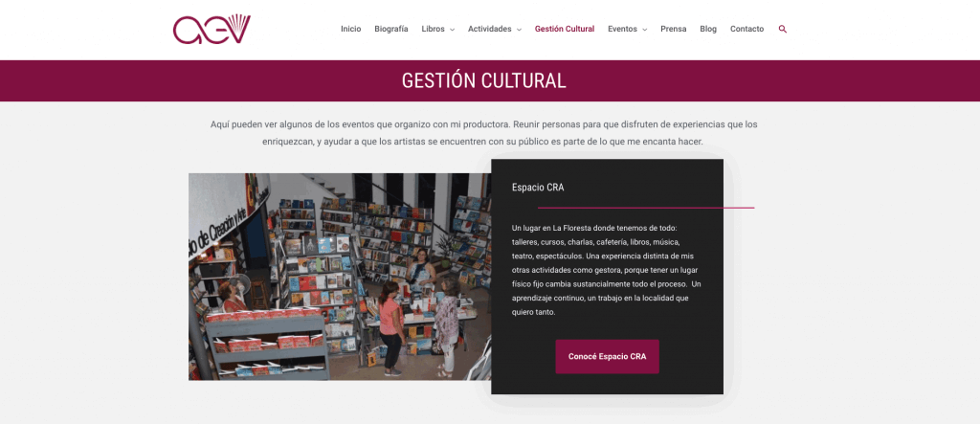Click the Conocé Espacio CRA button

click(607, 356)
